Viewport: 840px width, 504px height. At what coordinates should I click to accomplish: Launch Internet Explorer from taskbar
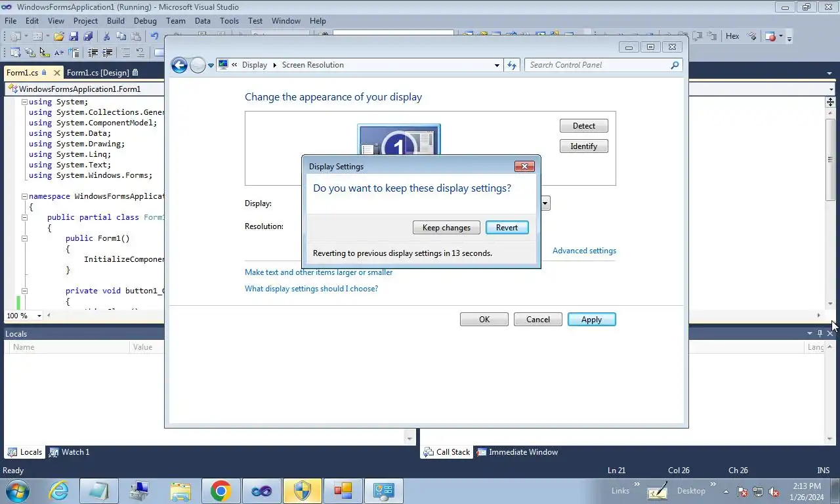[x=59, y=491]
